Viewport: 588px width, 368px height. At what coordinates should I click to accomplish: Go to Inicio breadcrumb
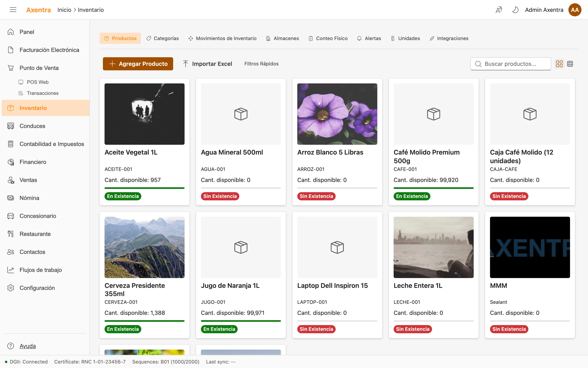tap(64, 10)
